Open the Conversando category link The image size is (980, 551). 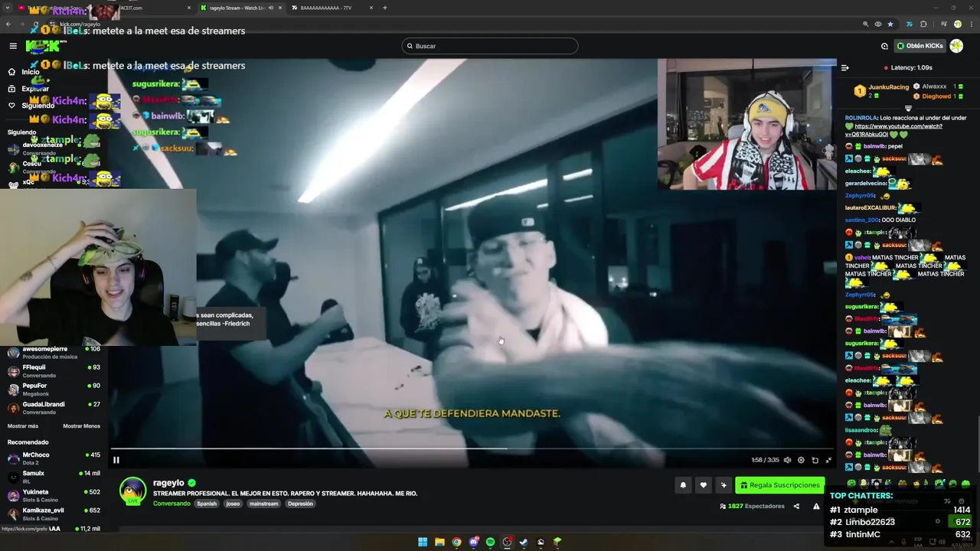[x=171, y=504]
